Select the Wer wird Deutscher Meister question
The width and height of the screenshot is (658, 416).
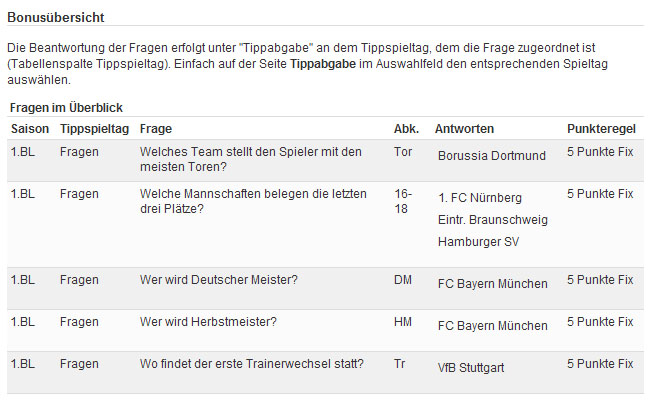click(219, 280)
